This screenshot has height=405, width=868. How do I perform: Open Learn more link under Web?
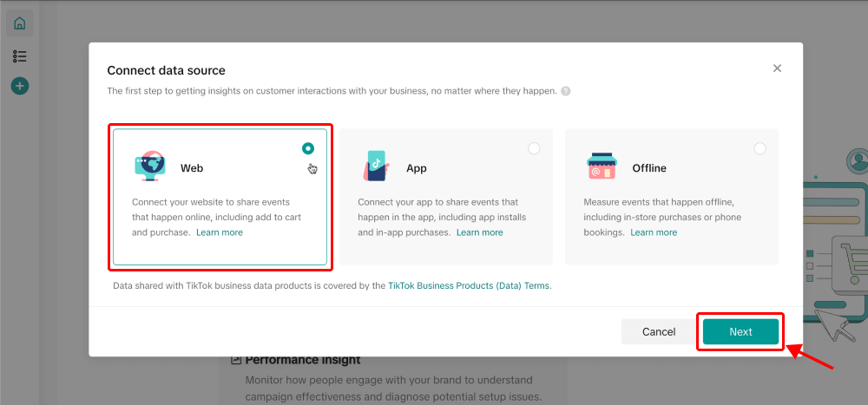220,232
